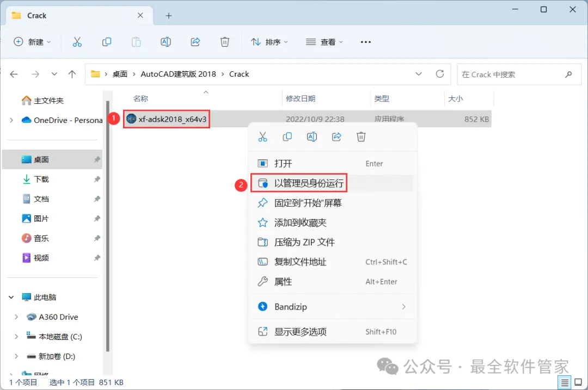The width and height of the screenshot is (588, 390).
Task: Click the search magnifier icon
Action: [x=568, y=74]
